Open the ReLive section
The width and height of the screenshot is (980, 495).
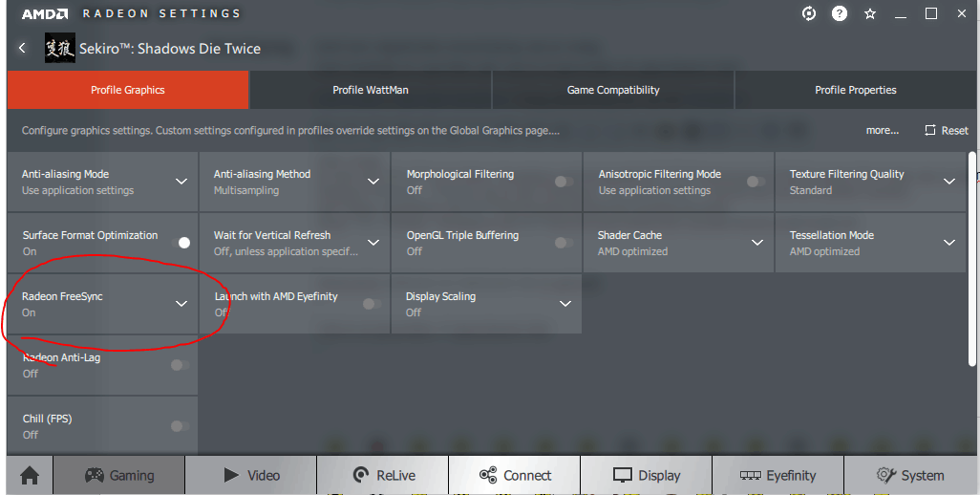point(381,475)
